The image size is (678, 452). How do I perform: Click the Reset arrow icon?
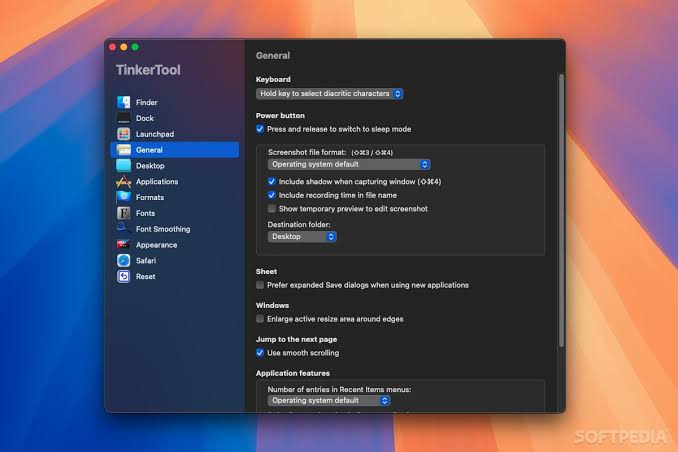point(124,276)
